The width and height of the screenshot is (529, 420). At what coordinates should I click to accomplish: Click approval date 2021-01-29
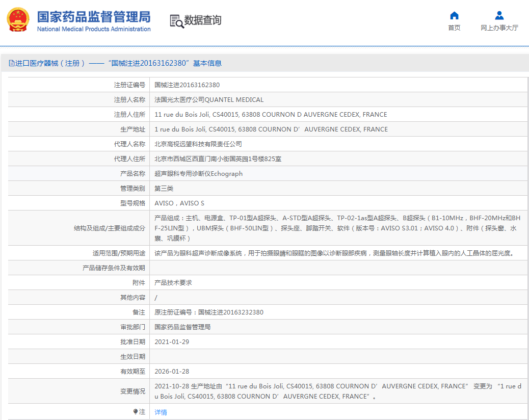[172, 342]
